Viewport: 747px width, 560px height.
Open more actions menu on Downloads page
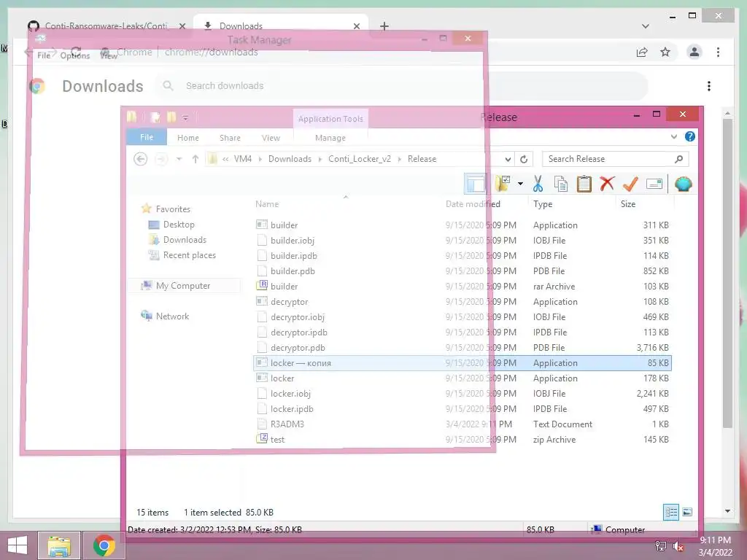pos(709,86)
